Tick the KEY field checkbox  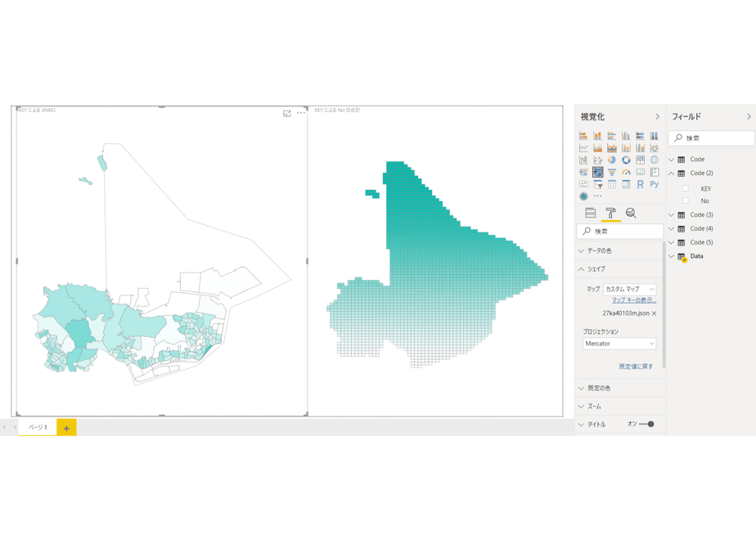(x=685, y=188)
